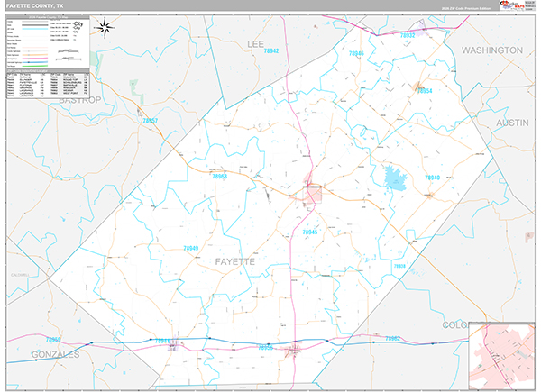
Task: Open the La Grange inset map
Action: coord(501,357)
